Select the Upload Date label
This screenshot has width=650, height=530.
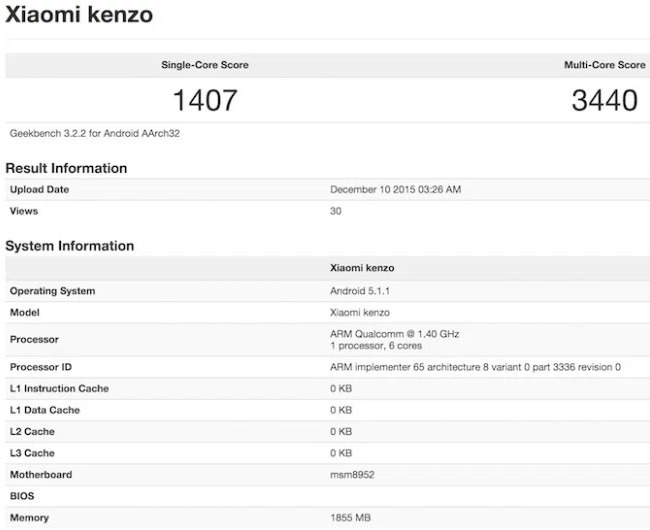39,189
